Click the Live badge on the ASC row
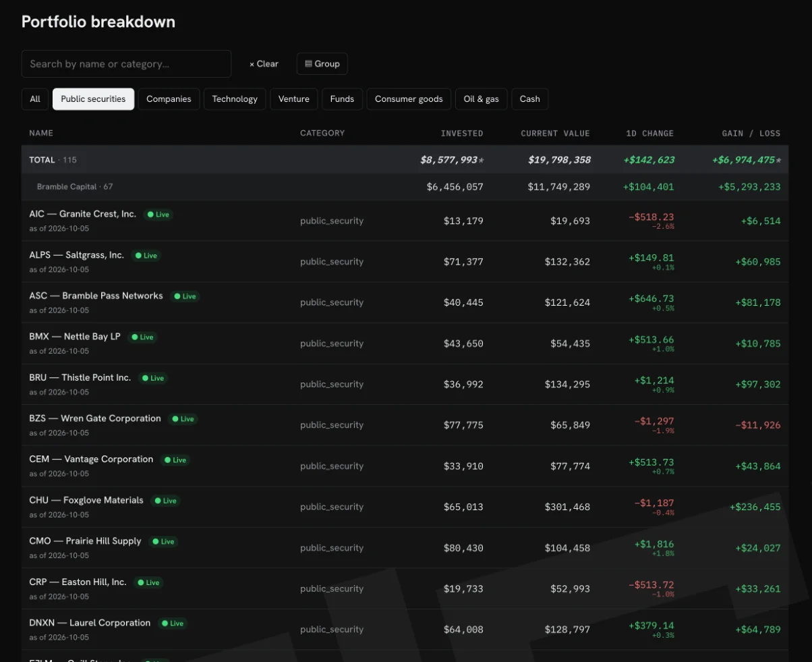 185,296
